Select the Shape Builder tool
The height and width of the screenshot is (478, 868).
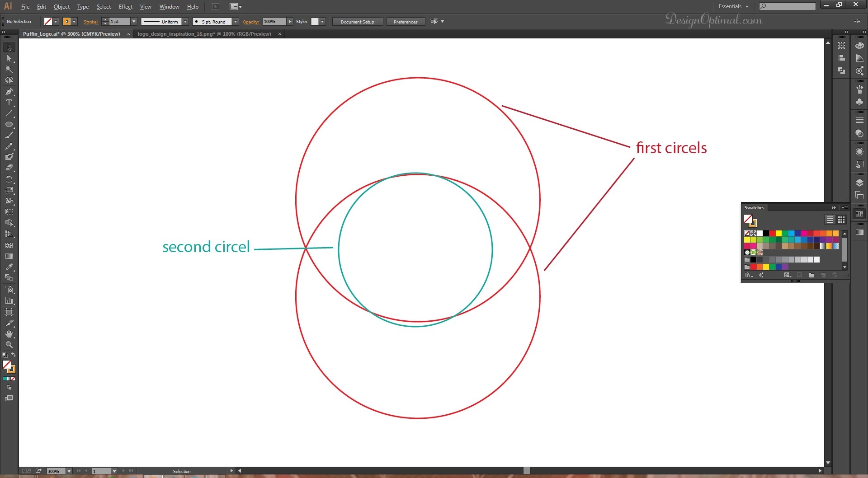[9, 223]
